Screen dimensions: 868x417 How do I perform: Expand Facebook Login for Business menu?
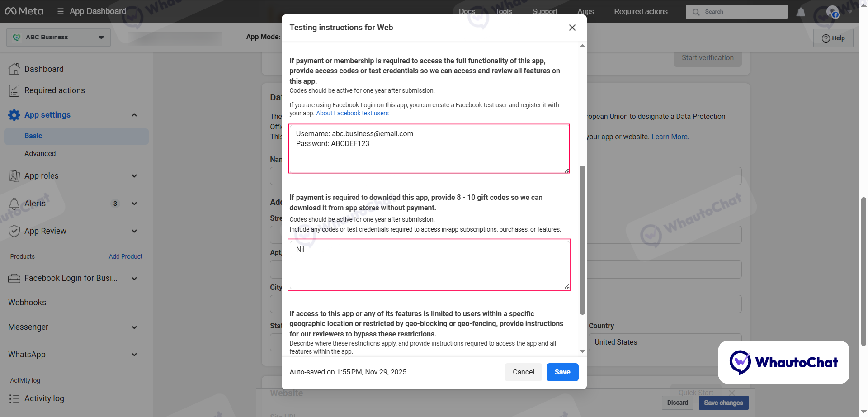click(134, 279)
